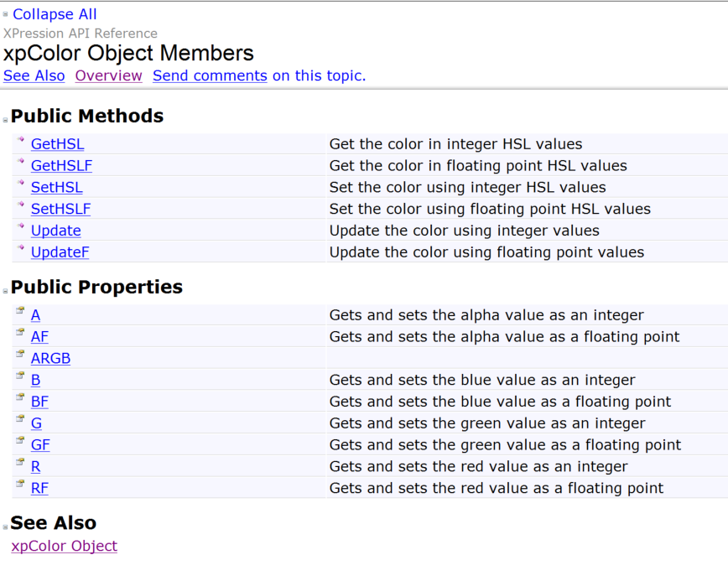Open the GetHSLF method page

(61, 166)
